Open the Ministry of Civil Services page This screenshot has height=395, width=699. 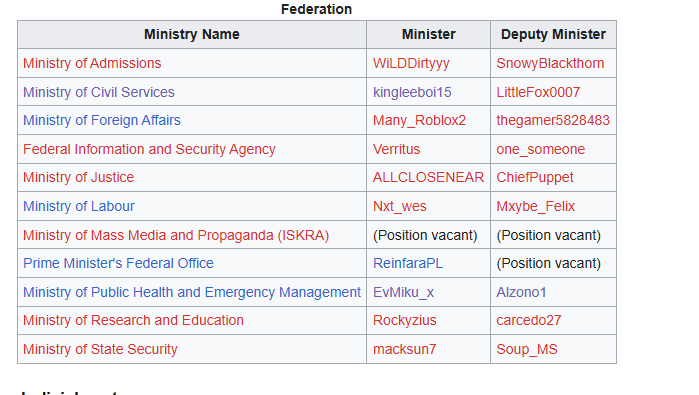tap(99, 92)
